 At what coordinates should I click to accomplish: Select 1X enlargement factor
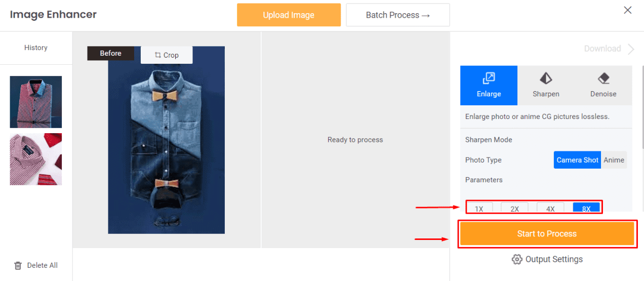click(x=479, y=208)
